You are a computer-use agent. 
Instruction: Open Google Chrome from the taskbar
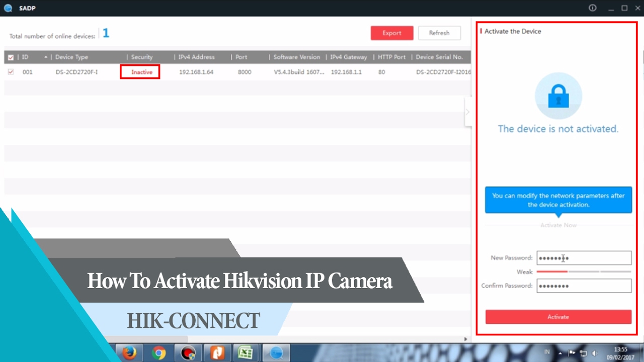pos(159,353)
